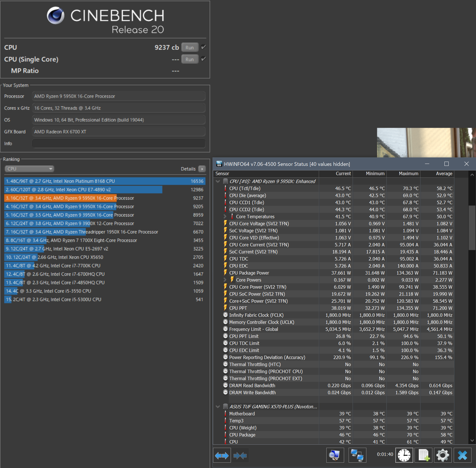Click the lightning icon beside CPU TDC
Image resolution: width=476 pixels, height=468 pixels.
point(225,258)
